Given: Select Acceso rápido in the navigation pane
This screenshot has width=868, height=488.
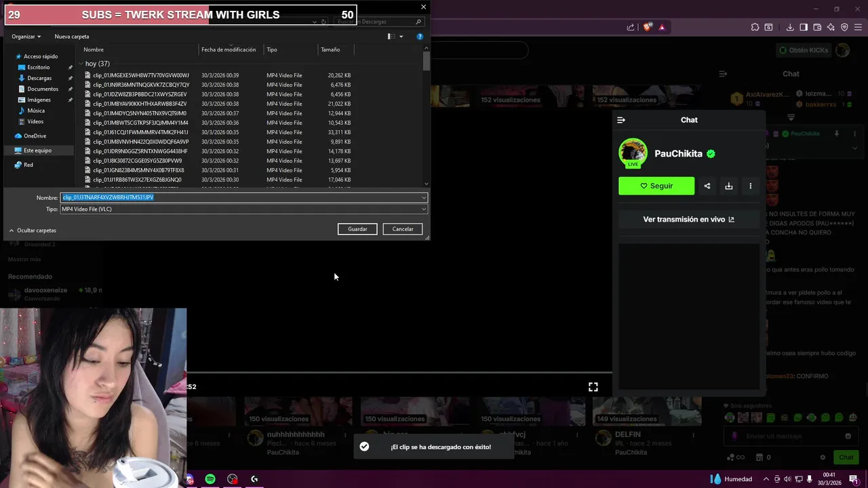Looking at the screenshot, I should 41,56.
